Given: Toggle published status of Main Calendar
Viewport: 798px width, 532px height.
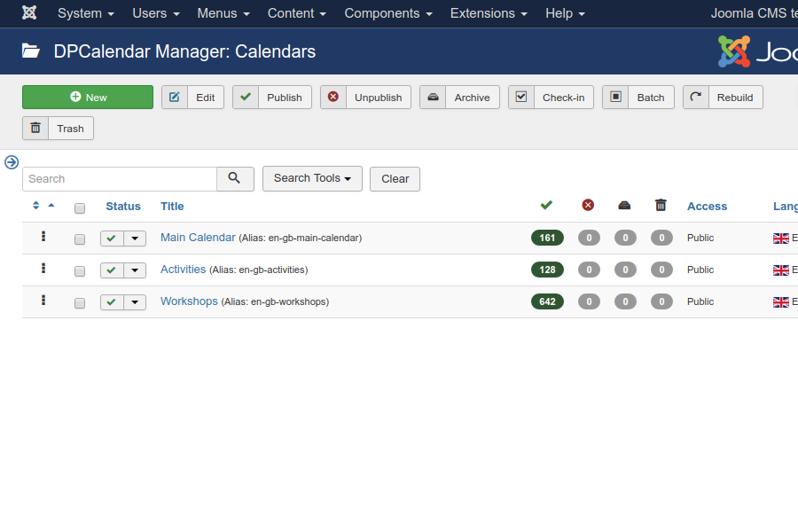Looking at the screenshot, I should pyautogui.click(x=112, y=239).
